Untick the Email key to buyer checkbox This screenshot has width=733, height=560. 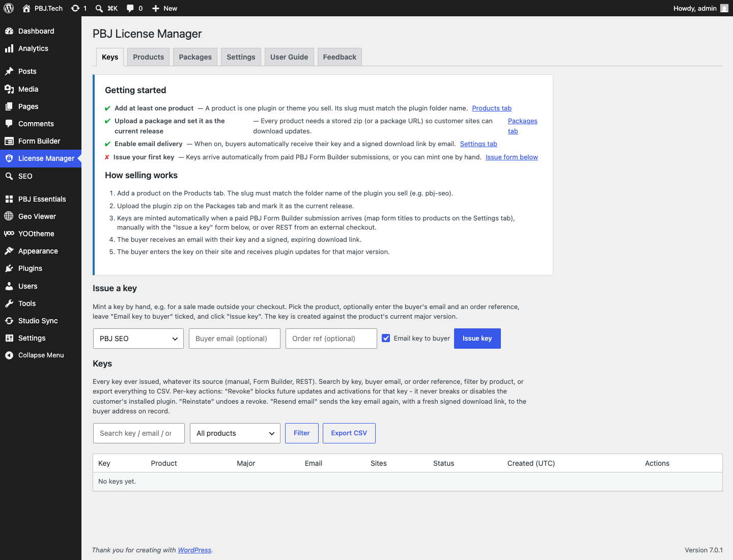coord(386,338)
